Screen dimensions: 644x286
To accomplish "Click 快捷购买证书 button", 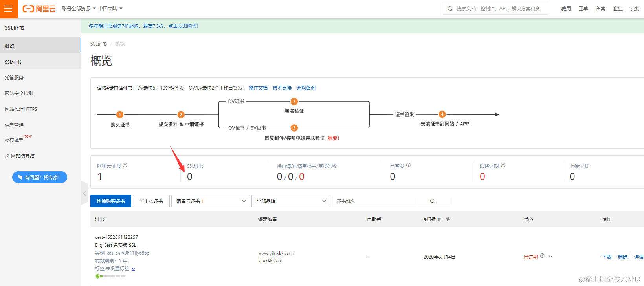I will tap(111, 201).
